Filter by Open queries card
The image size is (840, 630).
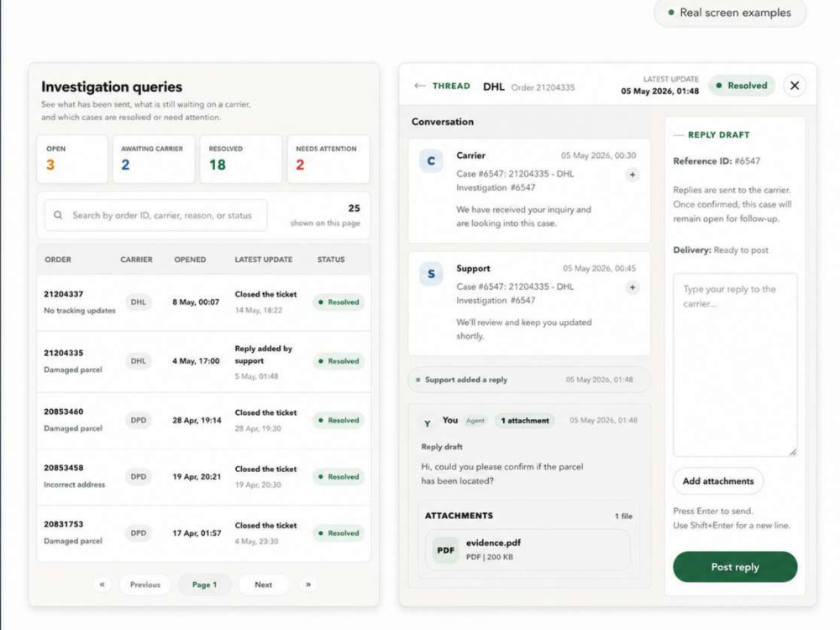tap(72, 159)
